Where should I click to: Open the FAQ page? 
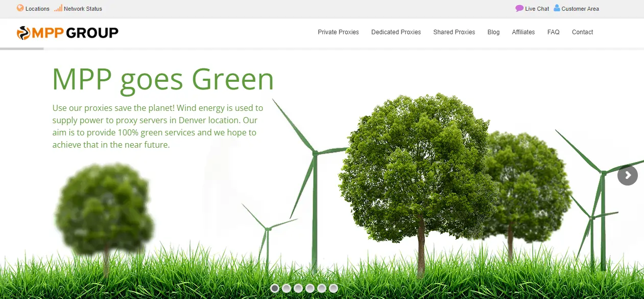point(553,32)
